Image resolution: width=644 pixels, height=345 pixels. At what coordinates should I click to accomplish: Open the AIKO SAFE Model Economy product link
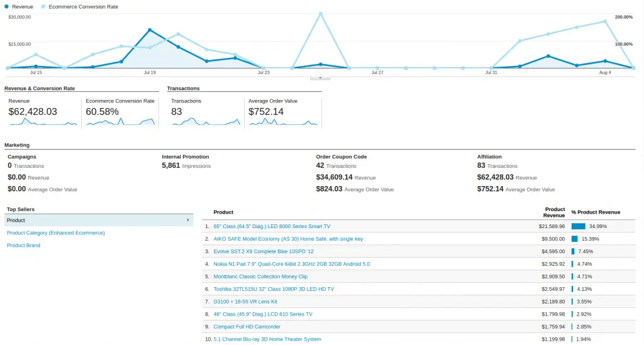pos(288,239)
